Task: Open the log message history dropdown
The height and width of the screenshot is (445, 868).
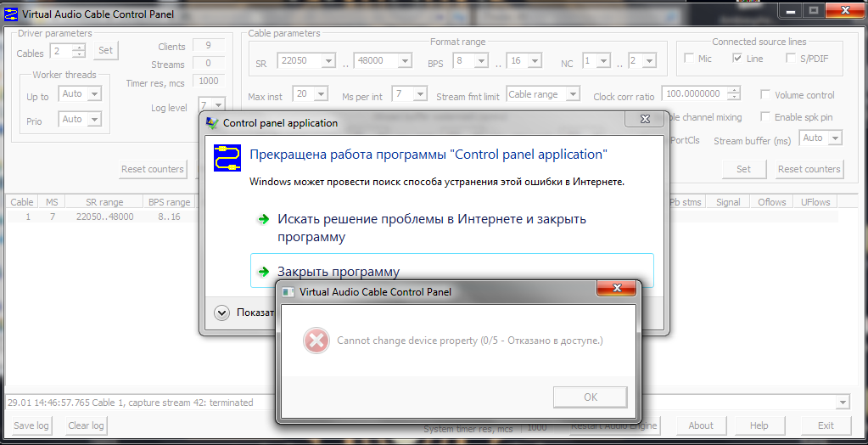Action: tap(843, 403)
